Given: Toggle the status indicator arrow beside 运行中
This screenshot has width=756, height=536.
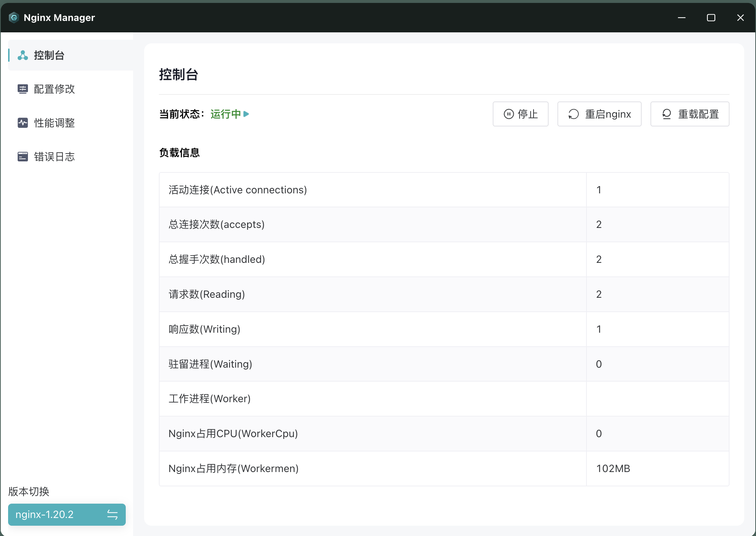Looking at the screenshot, I should pos(246,114).
